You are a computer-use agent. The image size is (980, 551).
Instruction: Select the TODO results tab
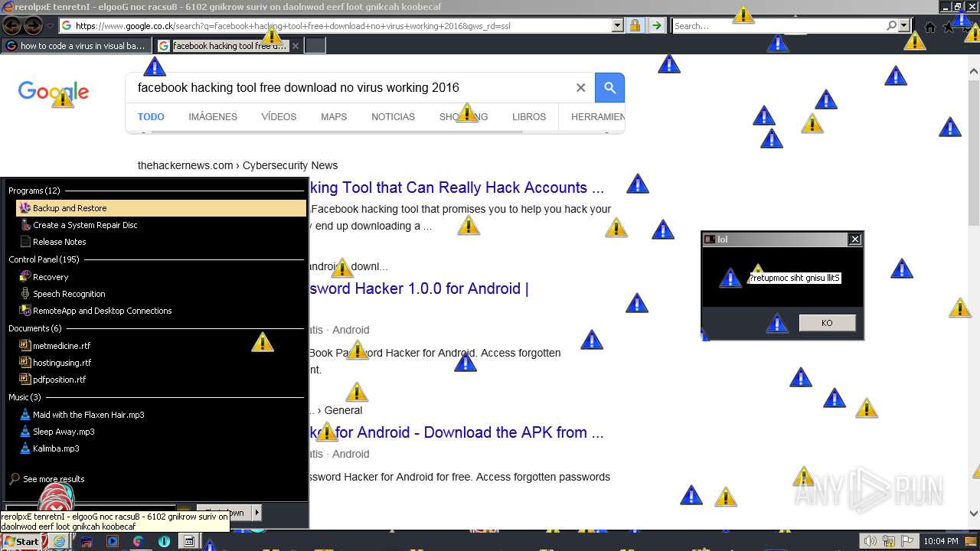click(x=151, y=117)
